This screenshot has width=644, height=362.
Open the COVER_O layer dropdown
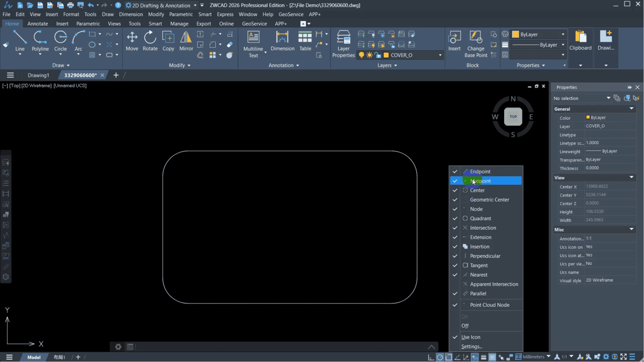(x=440, y=55)
